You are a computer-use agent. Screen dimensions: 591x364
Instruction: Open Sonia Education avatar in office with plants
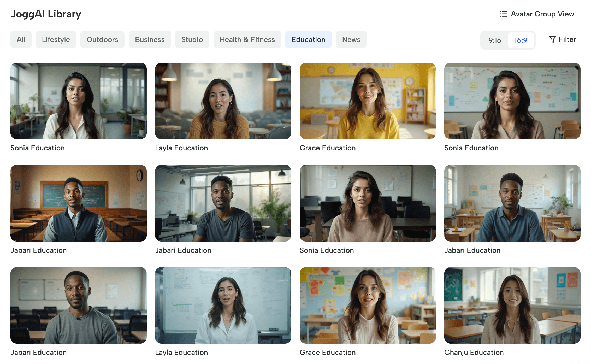point(79,101)
